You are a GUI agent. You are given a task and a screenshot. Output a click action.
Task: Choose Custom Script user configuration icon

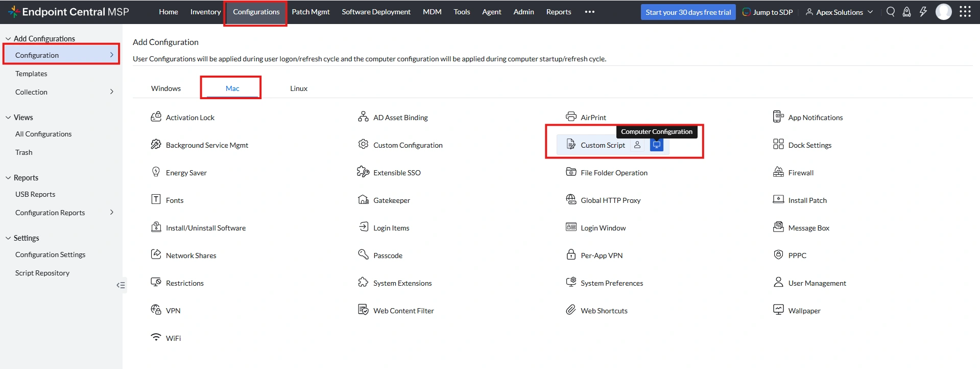[637, 145]
